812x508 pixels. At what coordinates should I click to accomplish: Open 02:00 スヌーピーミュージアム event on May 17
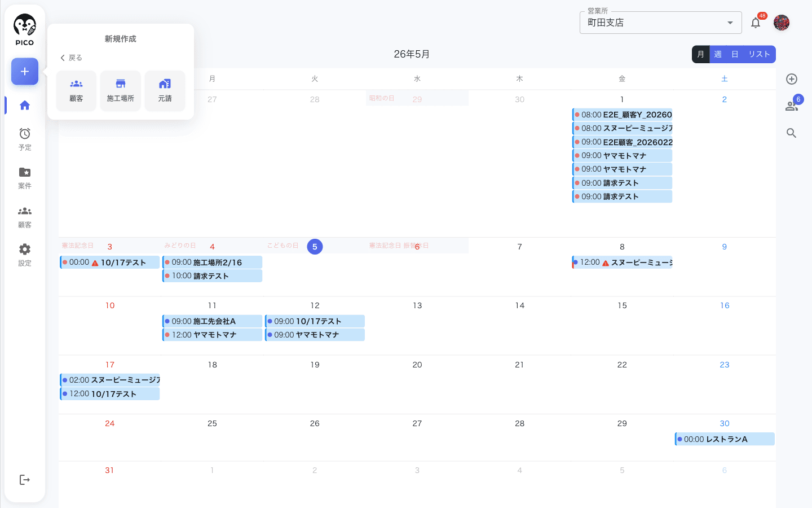pyautogui.click(x=110, y=380)
